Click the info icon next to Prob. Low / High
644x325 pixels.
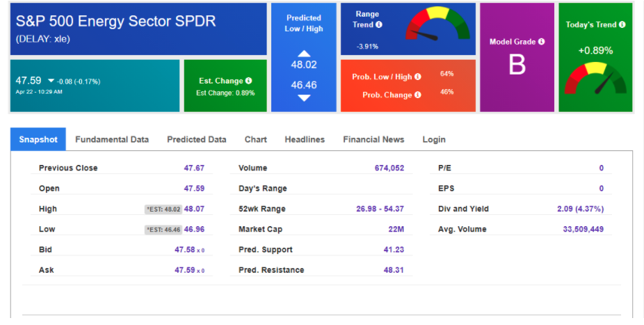pos(418,77)
